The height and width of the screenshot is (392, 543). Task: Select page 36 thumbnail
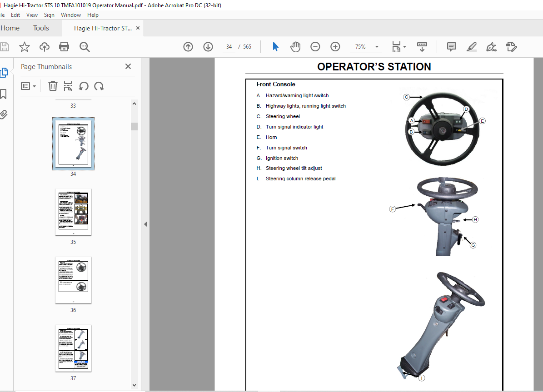[74, 280]
